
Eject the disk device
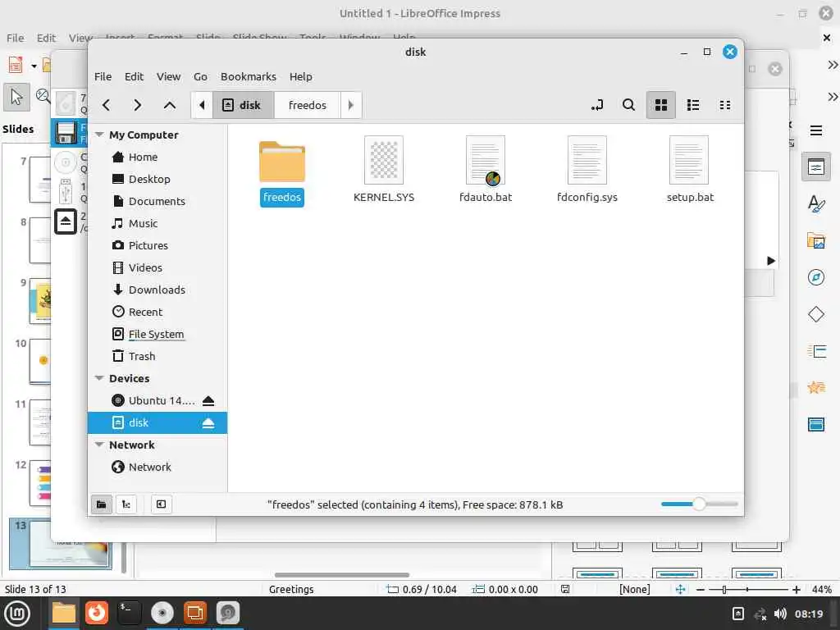click(208, 423)
